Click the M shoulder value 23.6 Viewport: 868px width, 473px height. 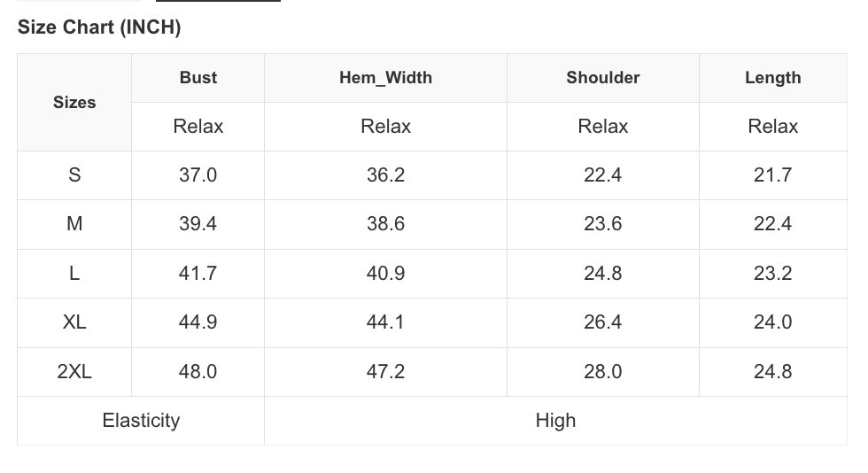coord(602,224)
